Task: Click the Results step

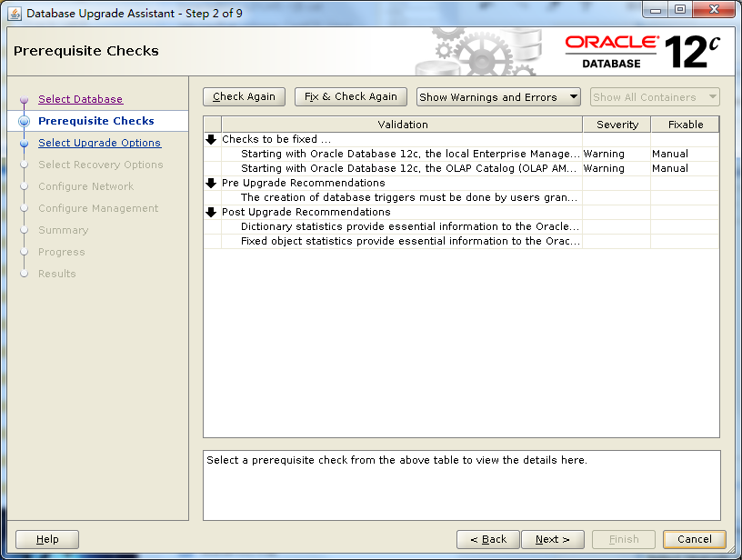Action: (56, 274)
